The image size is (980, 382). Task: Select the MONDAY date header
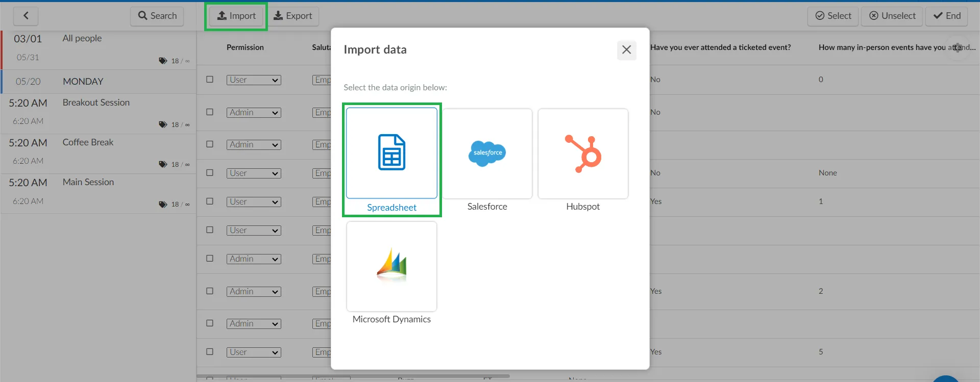click(x=99, y=82)
